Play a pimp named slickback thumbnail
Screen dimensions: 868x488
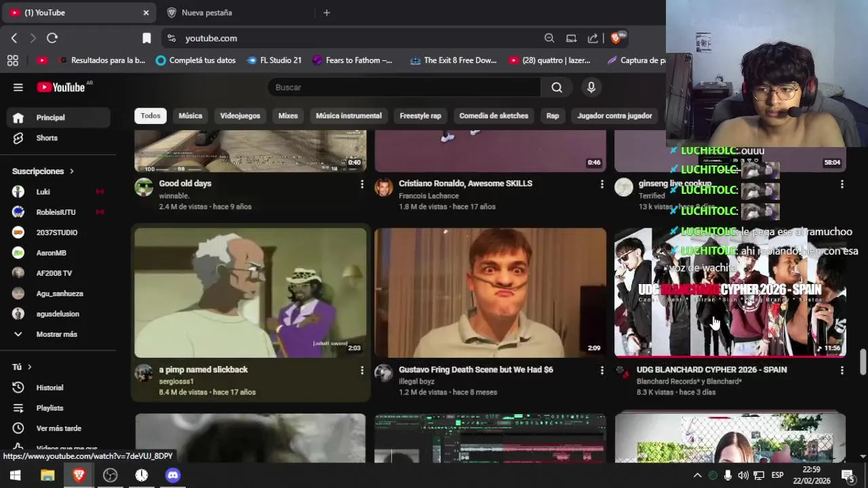250,293
